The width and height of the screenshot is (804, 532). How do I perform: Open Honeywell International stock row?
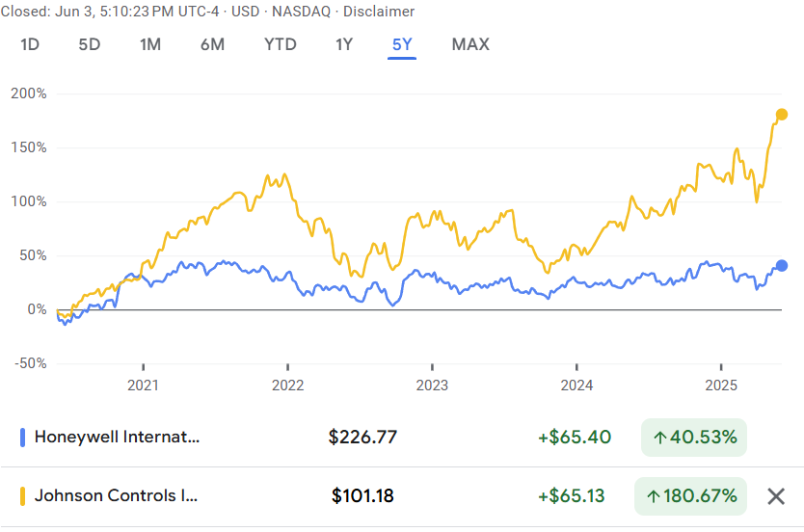point(402,438)
